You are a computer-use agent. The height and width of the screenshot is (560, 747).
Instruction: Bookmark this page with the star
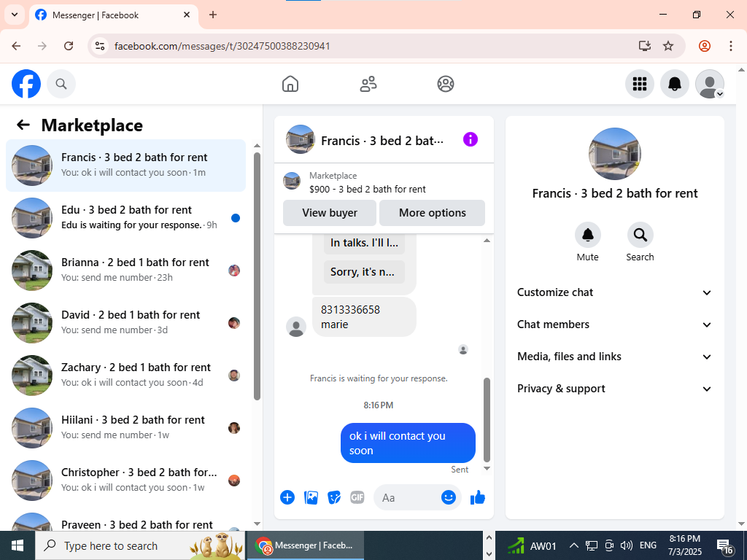click(x=668, y=46)
